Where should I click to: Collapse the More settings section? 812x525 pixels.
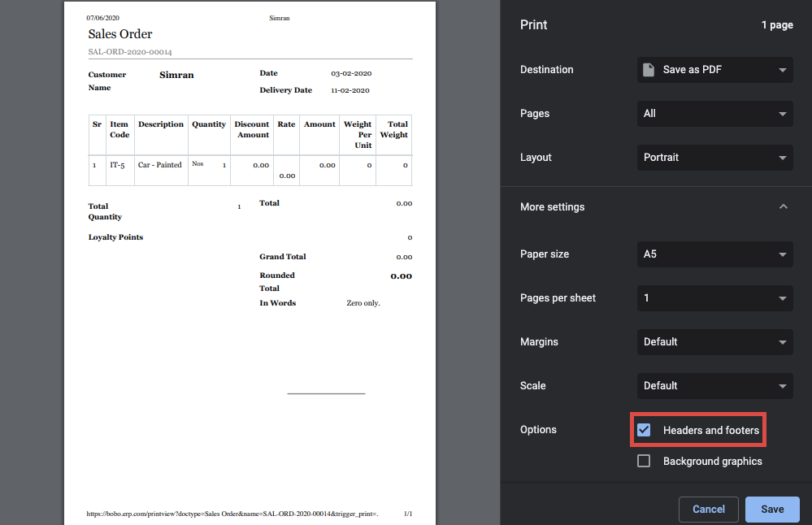[x=783, y=207]
